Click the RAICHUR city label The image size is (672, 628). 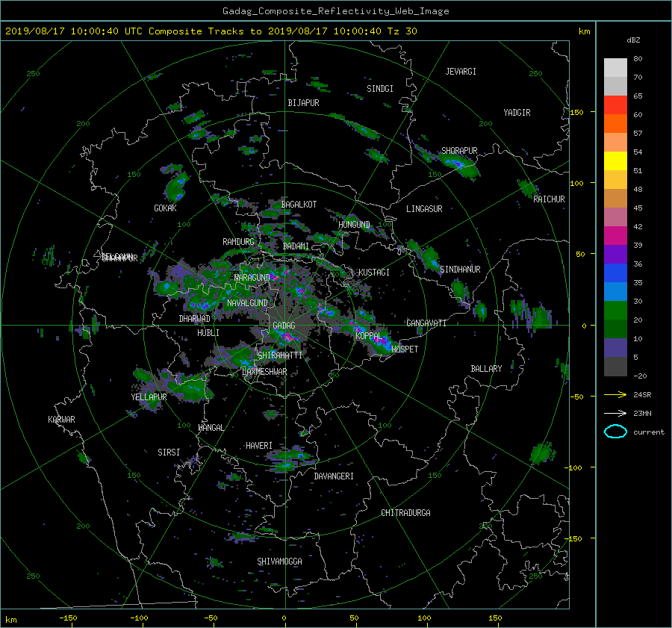[x=549, y=199]
